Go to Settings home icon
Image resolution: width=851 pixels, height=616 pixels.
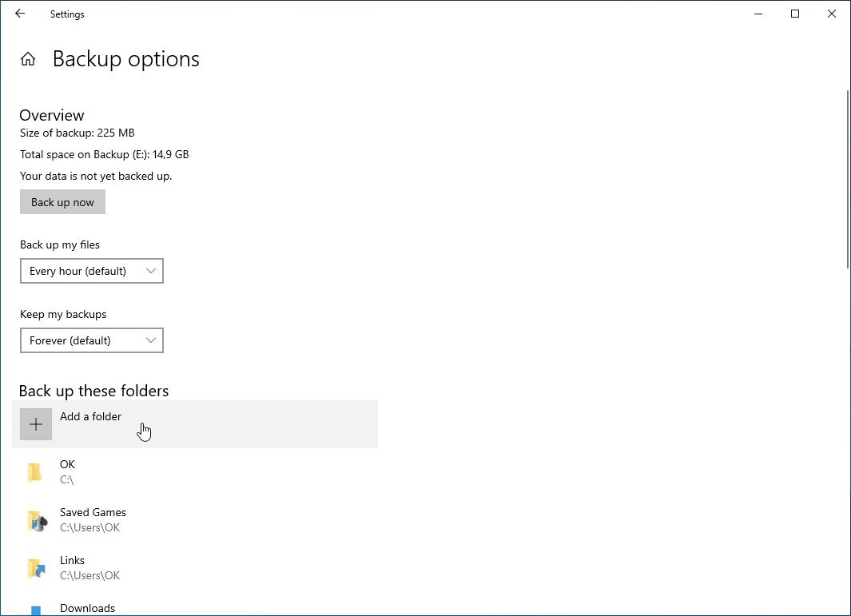[28, 59]
